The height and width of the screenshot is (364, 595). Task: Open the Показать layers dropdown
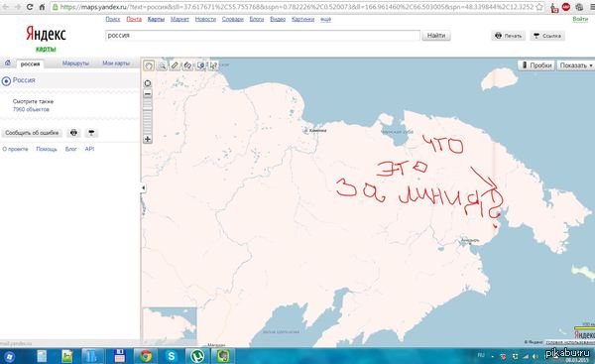[575, 65]
